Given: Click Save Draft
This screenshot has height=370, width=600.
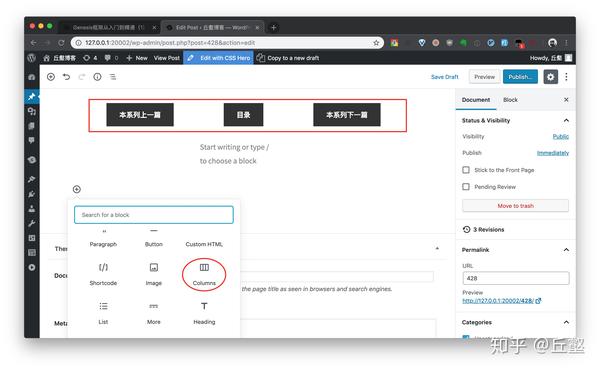Looking at the screenshot, I should [444, 77].
